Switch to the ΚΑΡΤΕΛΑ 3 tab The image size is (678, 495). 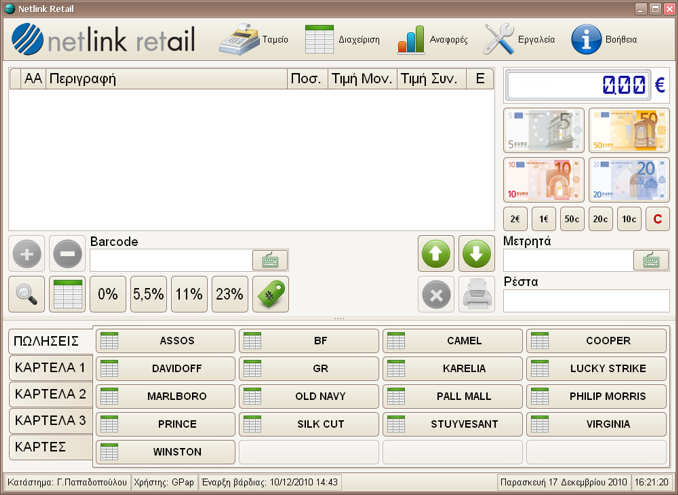tap(51, 421)
